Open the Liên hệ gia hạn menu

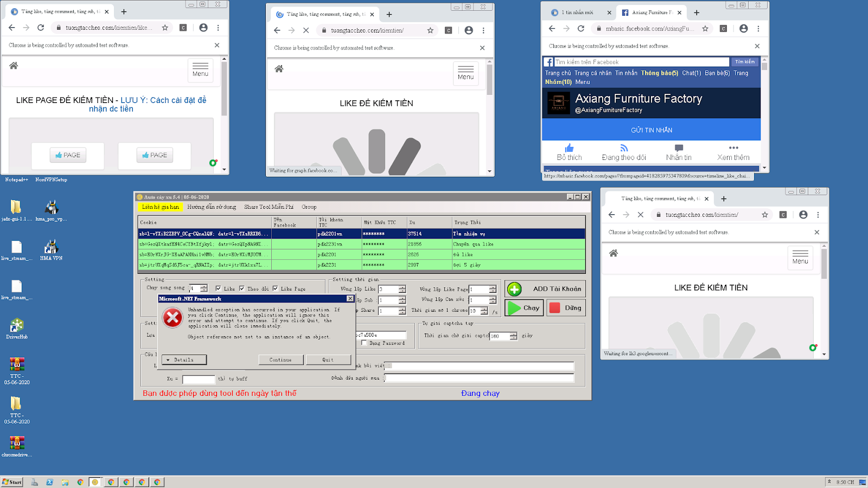click(161, 207)
